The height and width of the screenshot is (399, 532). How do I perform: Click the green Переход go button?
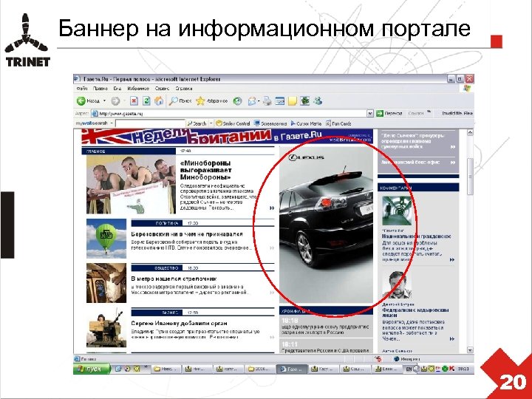[389, 114]
